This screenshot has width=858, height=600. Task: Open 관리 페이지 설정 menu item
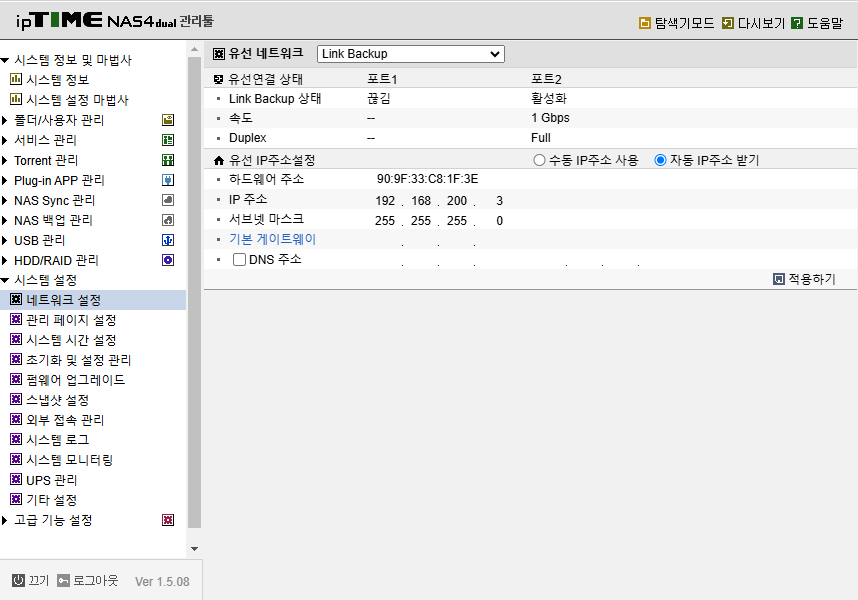[x=71, y=320]
